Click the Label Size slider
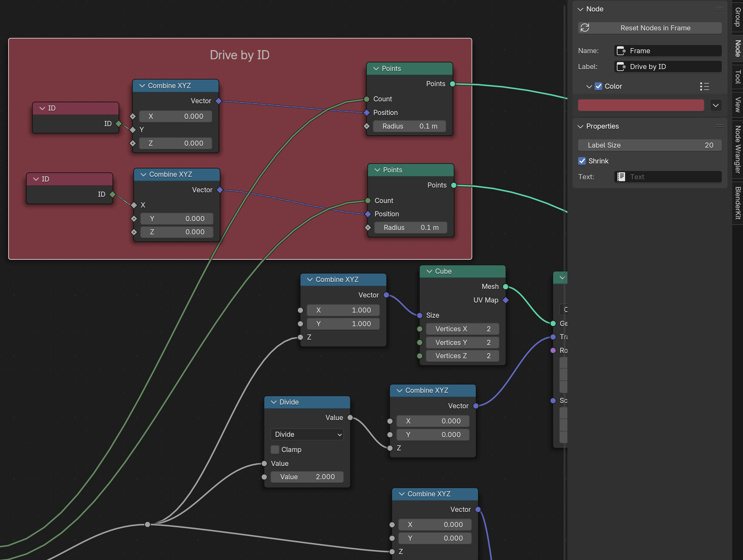The height and width of the screenshot is (560, 743). [649, 145]
